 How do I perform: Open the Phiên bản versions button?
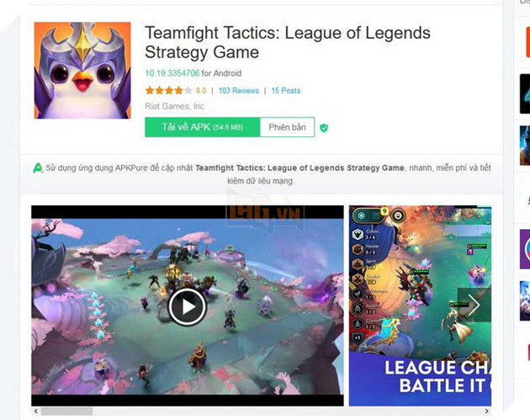click(288, 127)
